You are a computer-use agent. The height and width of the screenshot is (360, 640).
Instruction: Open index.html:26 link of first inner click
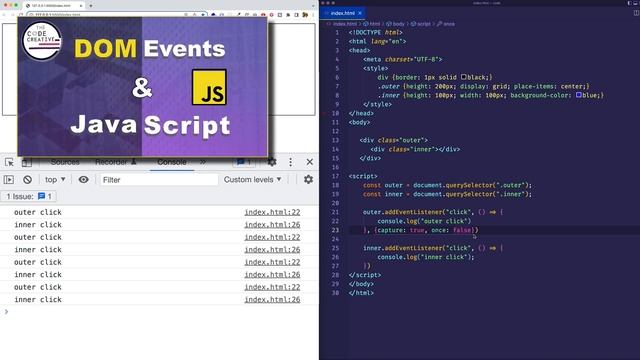272,225
